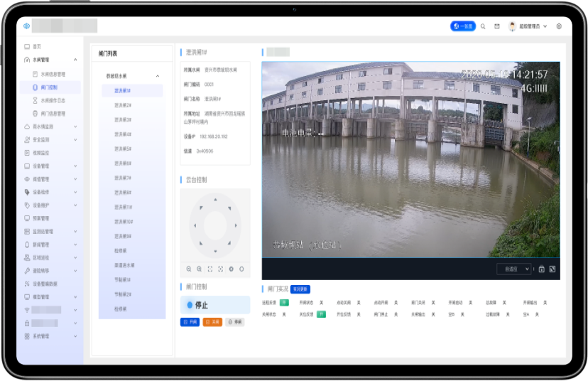Click the search magnifier icon in header

click(x=483, y=26)
